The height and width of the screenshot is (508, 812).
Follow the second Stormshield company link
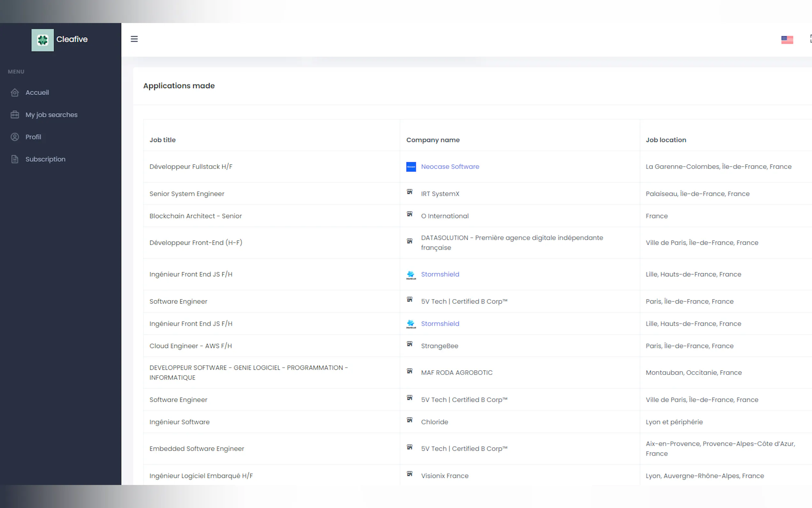(x=440, y=323)
